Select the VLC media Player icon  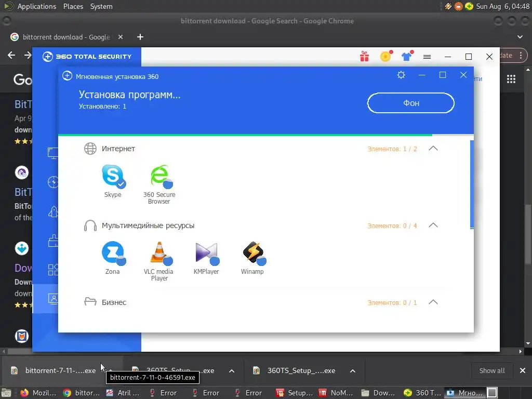coord(161,253)
